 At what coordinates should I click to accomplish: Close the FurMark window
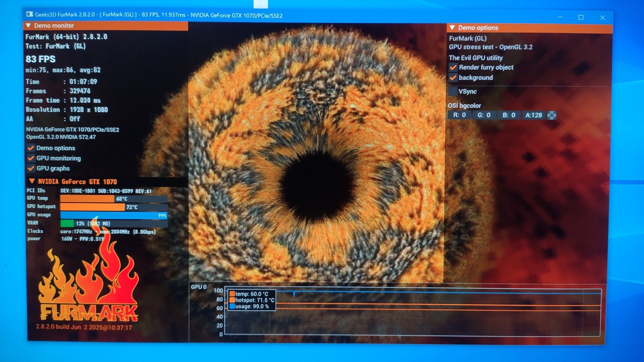click(602, 17)
